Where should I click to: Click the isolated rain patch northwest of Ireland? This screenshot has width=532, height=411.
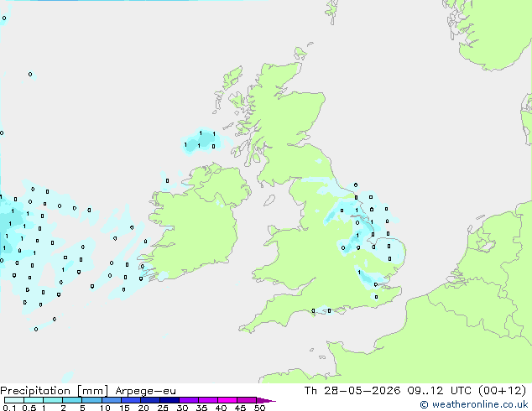(x=201, y=141)
